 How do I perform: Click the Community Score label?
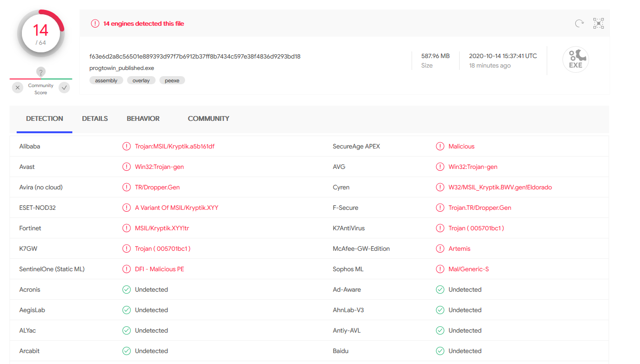(41, 89)
